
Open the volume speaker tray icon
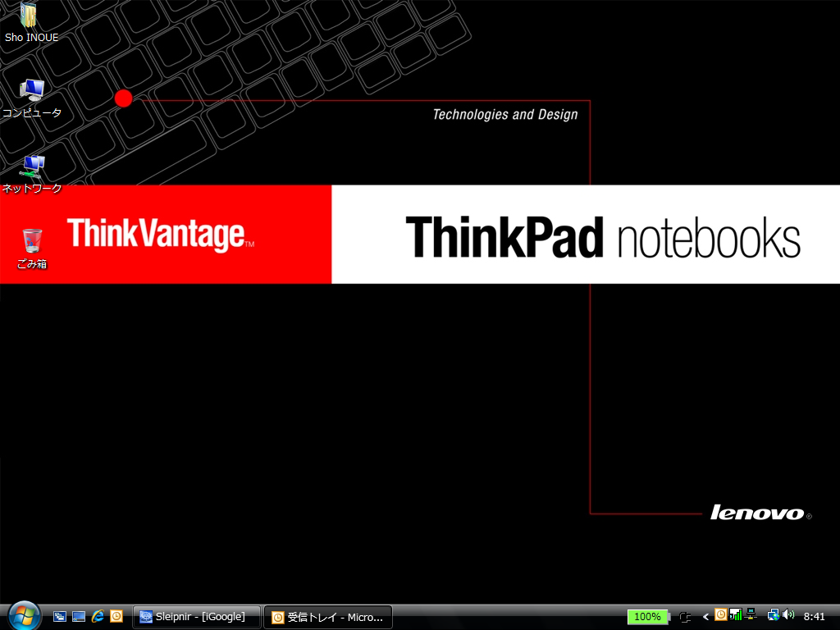(x=788, y=614)
